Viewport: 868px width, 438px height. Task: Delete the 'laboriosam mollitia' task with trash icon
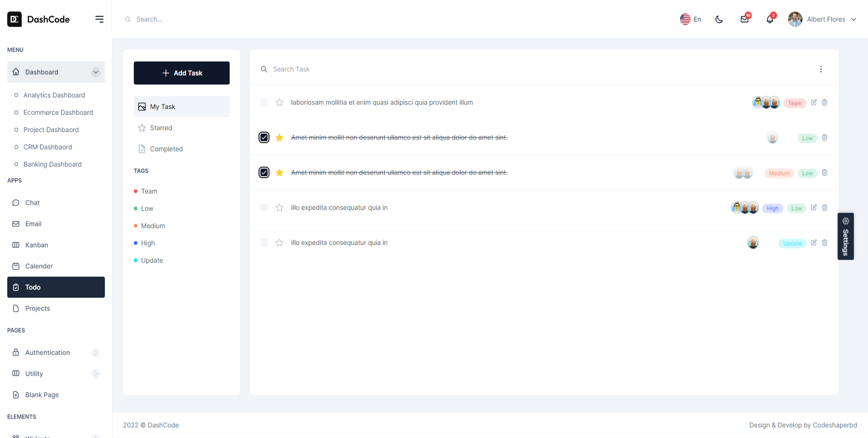pos(825,103)
